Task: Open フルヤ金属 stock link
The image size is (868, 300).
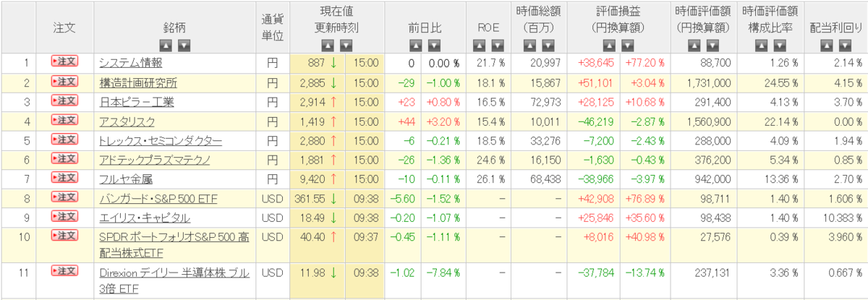Action: tap(126, 179)
